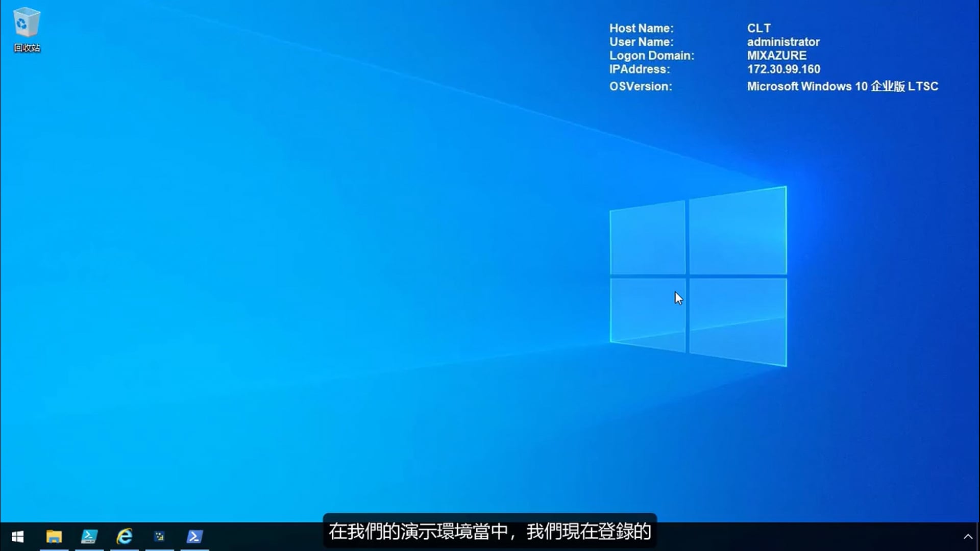Click the subtitle caption at screen bottom
Image resolution: width=980 pixels, height=551 pixels.
(x=489, y=532)
